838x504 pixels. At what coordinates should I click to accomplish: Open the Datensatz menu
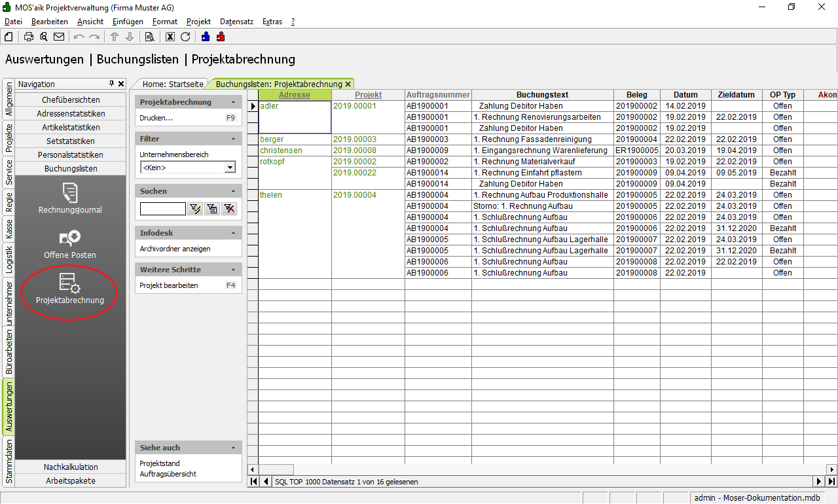(236, 22)
